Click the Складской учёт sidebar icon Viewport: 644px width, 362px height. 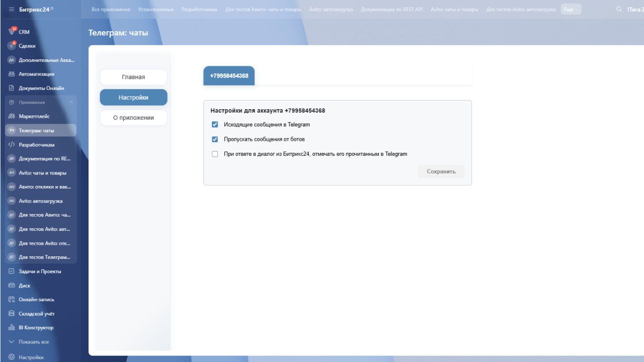[12, 313]
